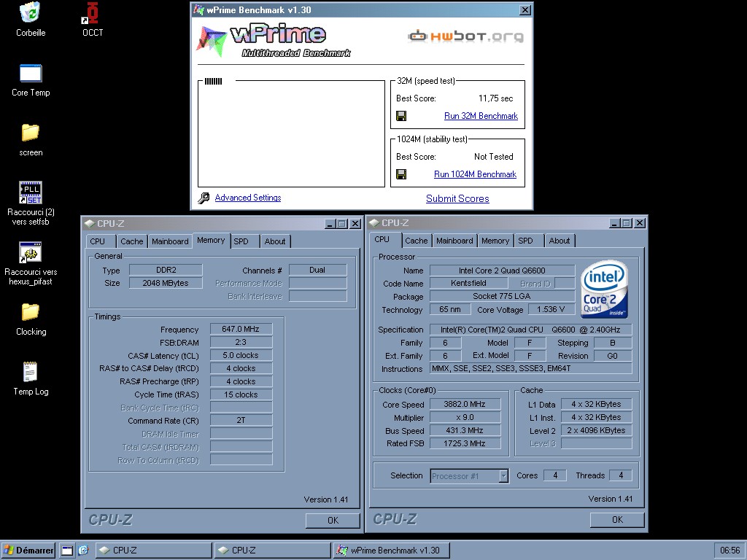
Task: Switch to Cache tab in right CPU-Z
Action: 417,241
